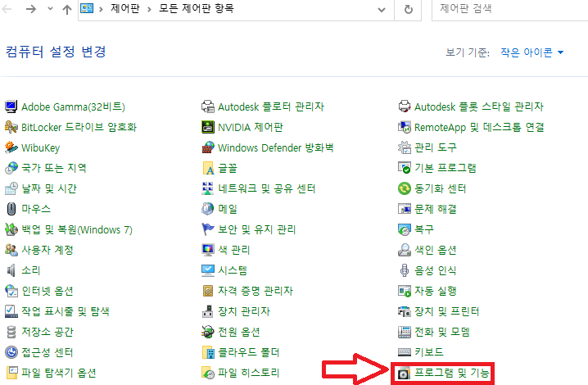The image size is (588, 385).
Task: Open Autodesk 플롯 스타일 관리자 link
Action: point(479,106)
